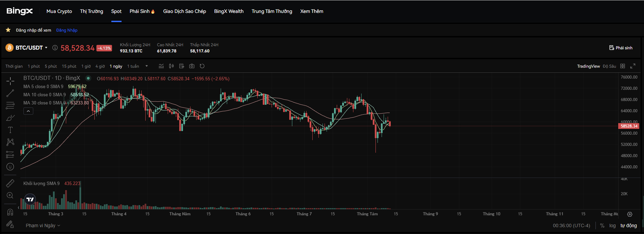Select the 1 tuần timeframe
644x234 pixels.
[x=133, y=66]
